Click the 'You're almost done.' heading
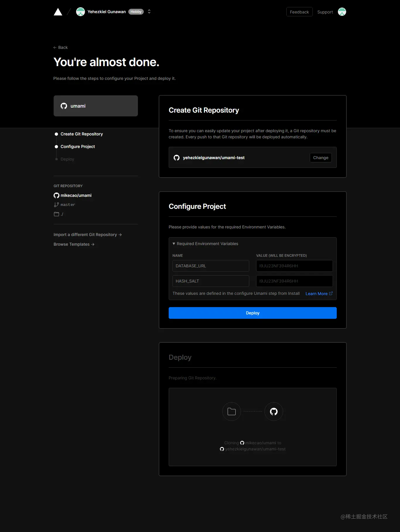Screen dimensions: 400x532 [106, 62]
